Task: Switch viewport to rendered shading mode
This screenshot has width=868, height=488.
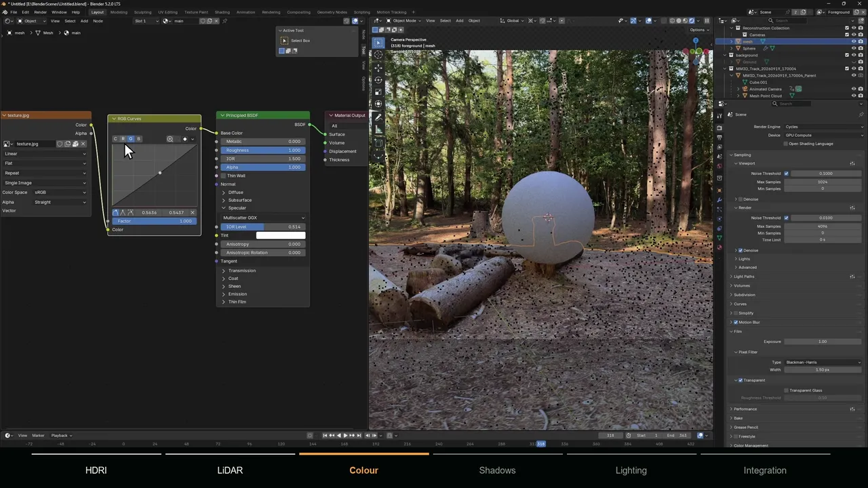Action: [692, 21]
